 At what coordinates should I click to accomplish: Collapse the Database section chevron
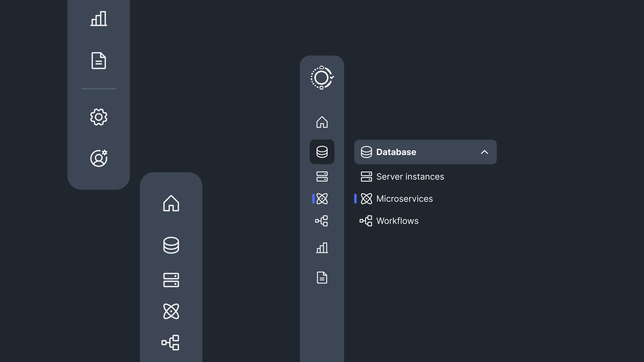click(484, 152)
